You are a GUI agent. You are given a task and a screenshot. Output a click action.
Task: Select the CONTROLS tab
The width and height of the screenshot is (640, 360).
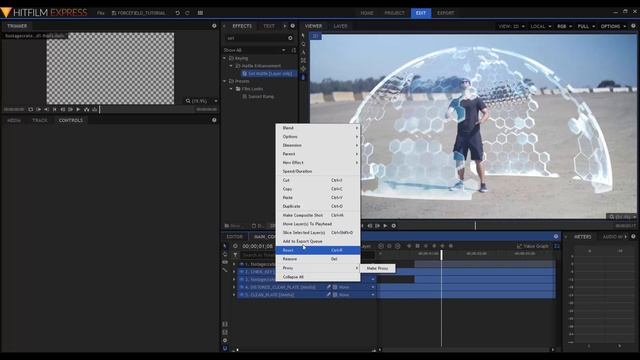point(71,120)
